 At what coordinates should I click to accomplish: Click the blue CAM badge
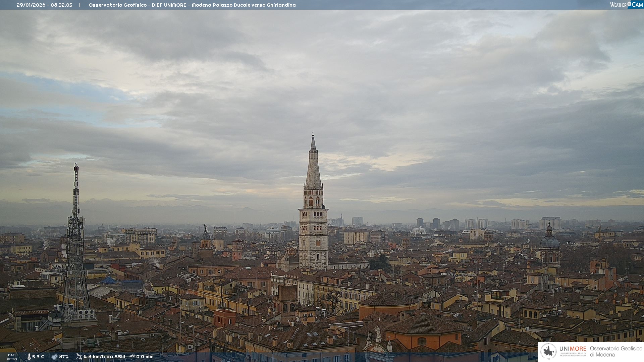tap(637, 5)
